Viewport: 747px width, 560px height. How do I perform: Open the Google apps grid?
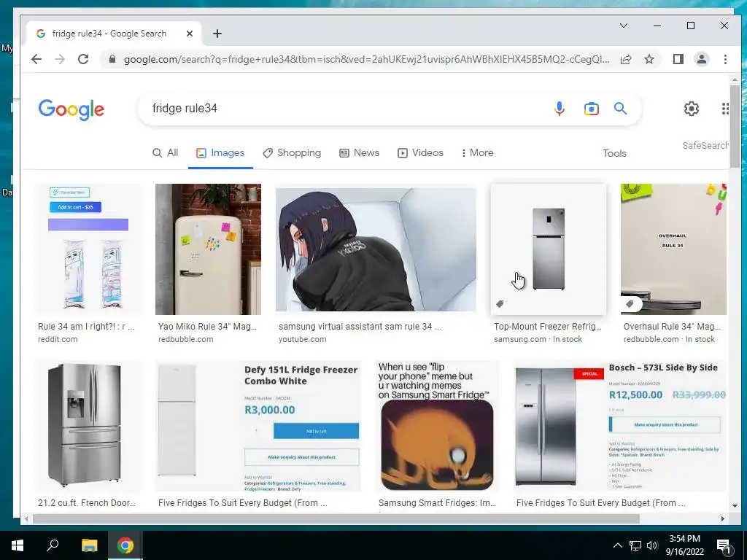(724, 109)
